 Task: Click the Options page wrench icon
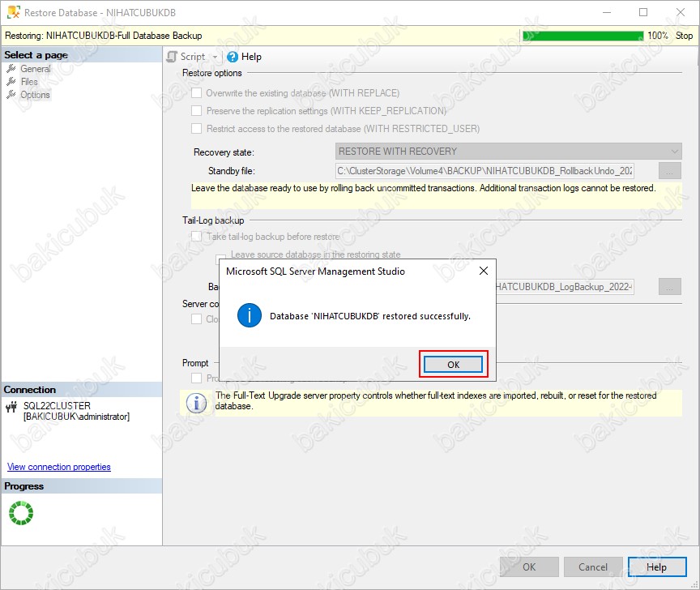(x=11, y=94)
